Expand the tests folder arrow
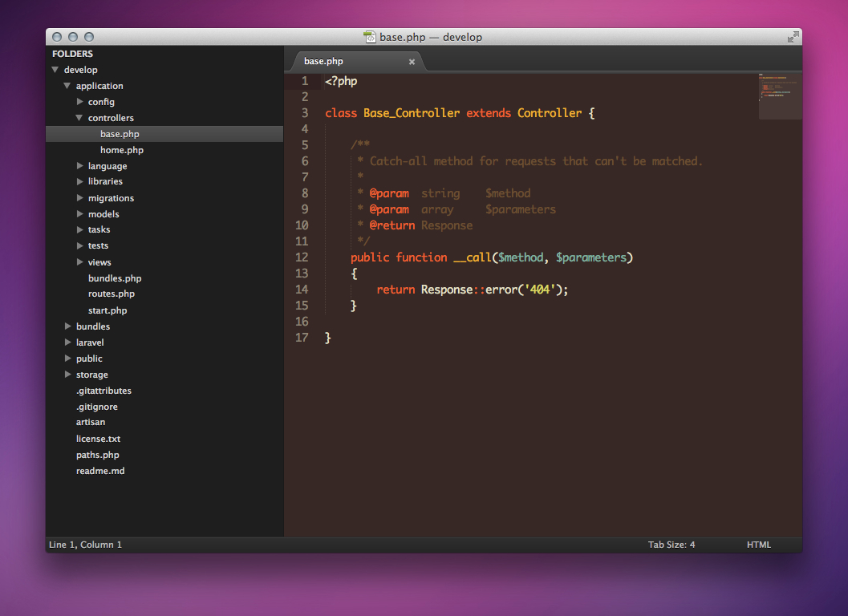This screenshot has width=848, height=616. [80, 245]
